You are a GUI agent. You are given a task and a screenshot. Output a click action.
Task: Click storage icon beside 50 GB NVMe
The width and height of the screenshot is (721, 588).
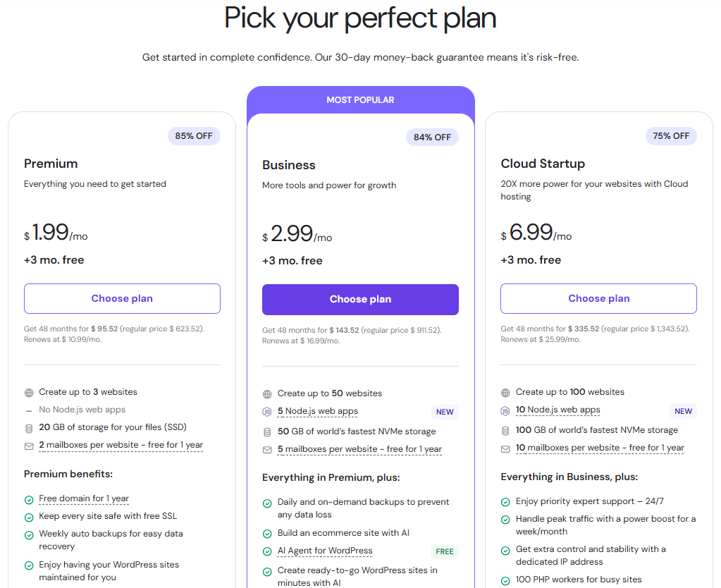coord(267,432)
